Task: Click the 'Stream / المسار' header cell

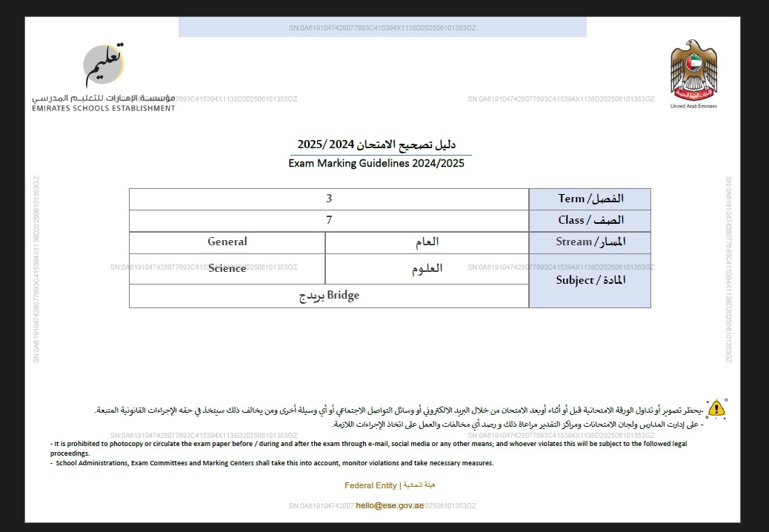Action: tap(590, 242)
